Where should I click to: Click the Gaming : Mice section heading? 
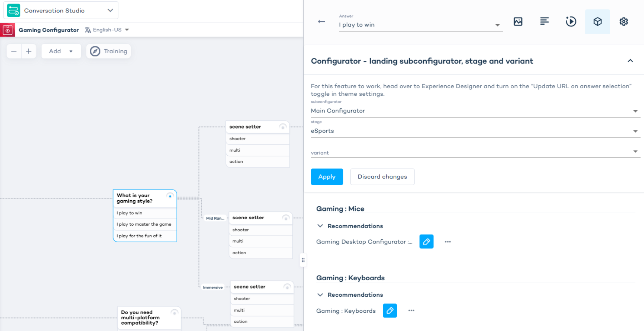tap(340, 209)
